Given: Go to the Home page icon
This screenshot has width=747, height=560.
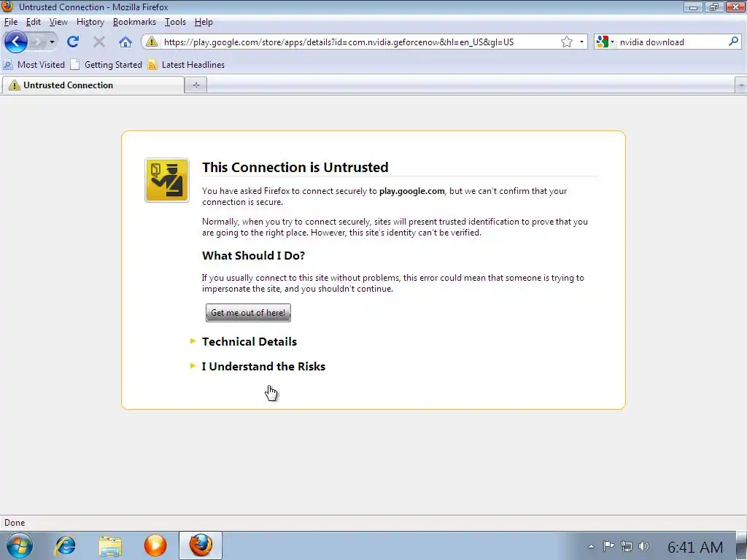Looking at the screenshot, I should (125, 42).
